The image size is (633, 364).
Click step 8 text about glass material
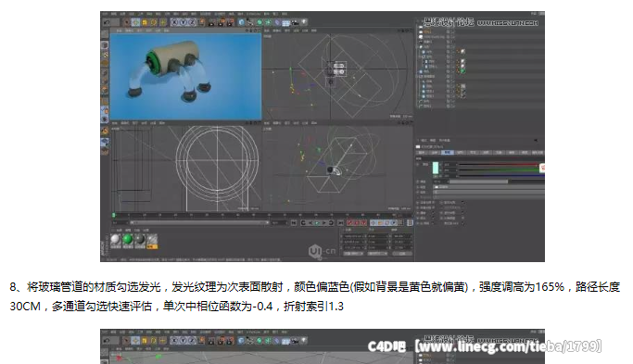point(314,296)
